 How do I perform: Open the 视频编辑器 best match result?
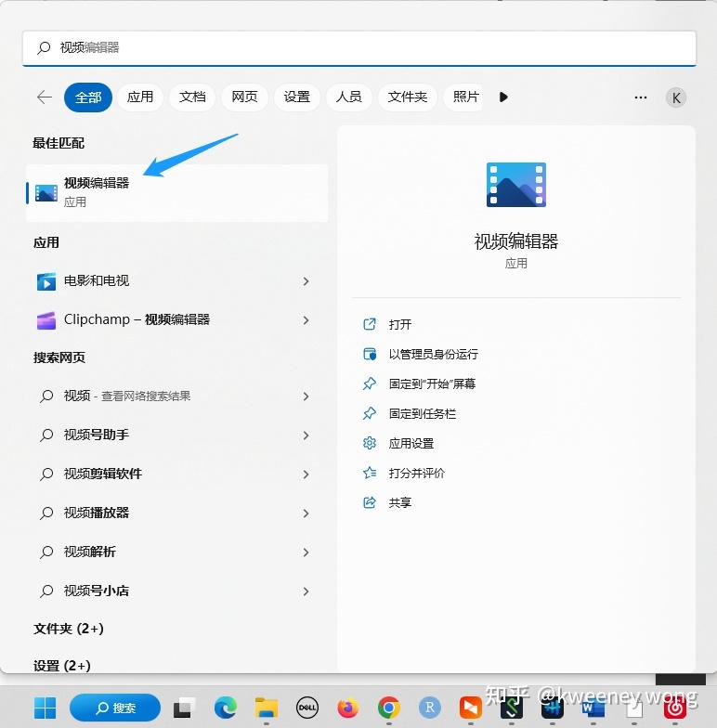pos(176,193)
